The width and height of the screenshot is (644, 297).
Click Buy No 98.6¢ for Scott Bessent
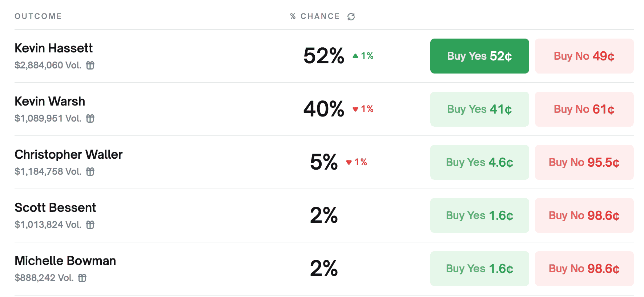coord(584,215)
